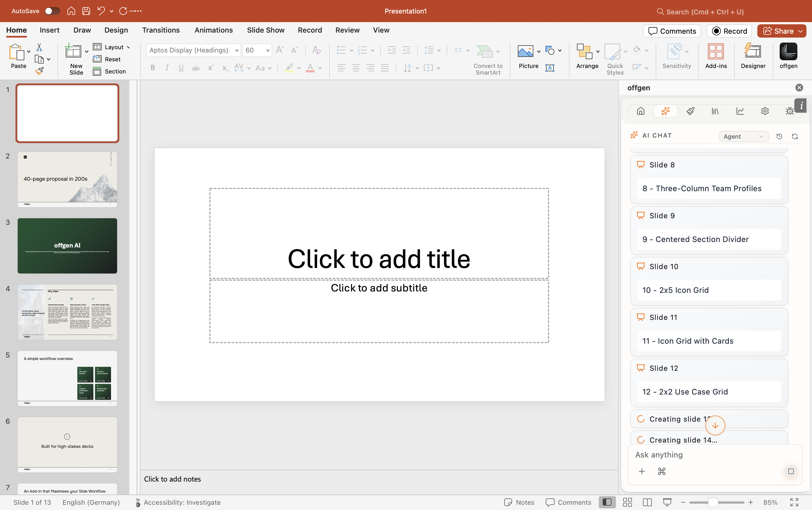Toggle the AutoSave switch

tap(52, 11)
